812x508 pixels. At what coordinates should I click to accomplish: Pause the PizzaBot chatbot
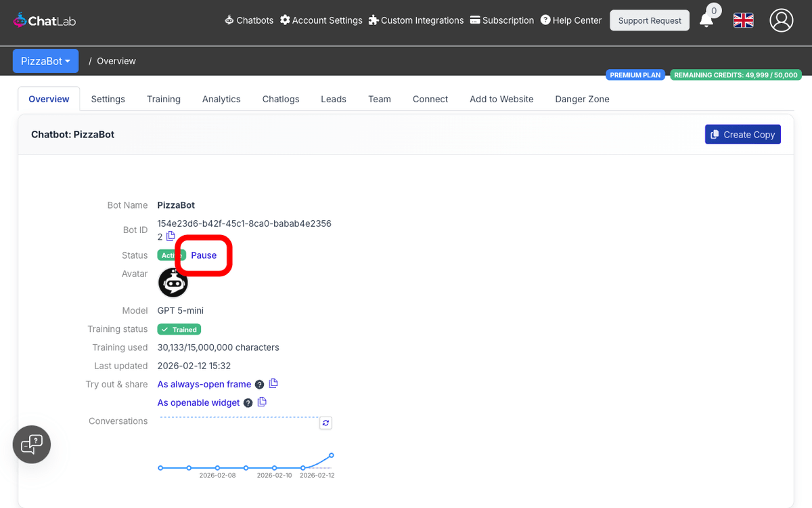coord(203,255)
